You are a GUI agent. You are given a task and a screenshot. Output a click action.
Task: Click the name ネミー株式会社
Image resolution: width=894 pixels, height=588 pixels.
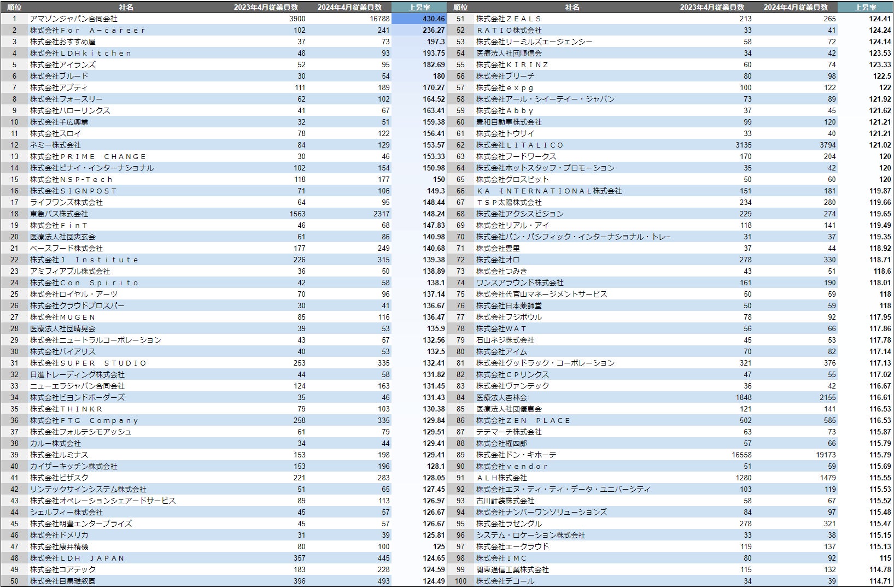point(55,145)
